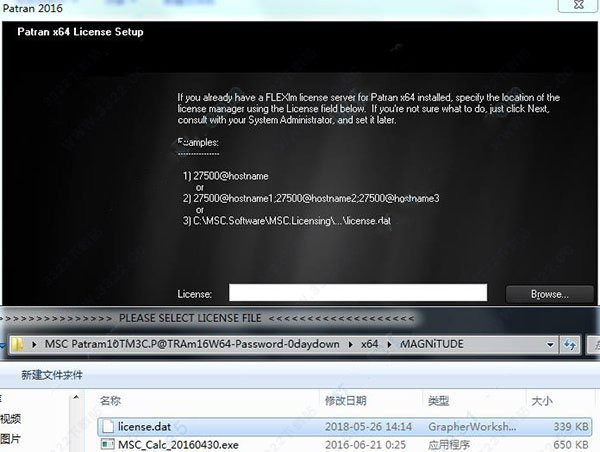The image size is (600, 452).
Task: Select the MAGNiTUDE breadcrumb segment
Action: click(x=432, y=344)
